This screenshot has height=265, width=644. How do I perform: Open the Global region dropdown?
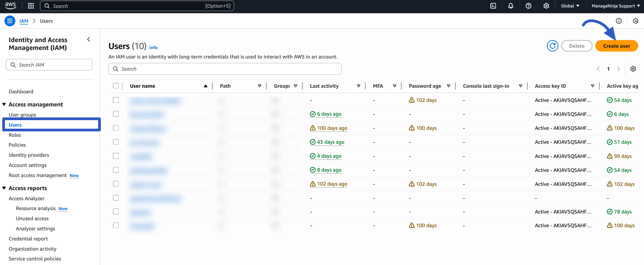coord(570,6)
